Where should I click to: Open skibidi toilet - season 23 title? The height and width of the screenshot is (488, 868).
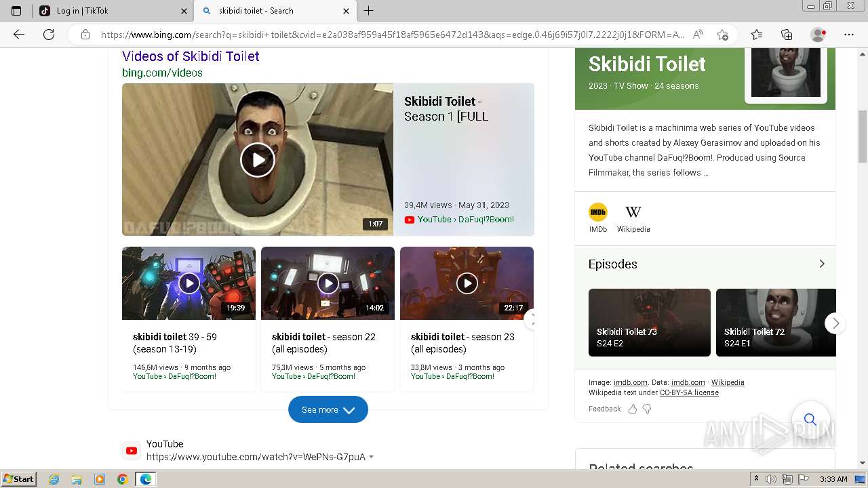point(462,343)
